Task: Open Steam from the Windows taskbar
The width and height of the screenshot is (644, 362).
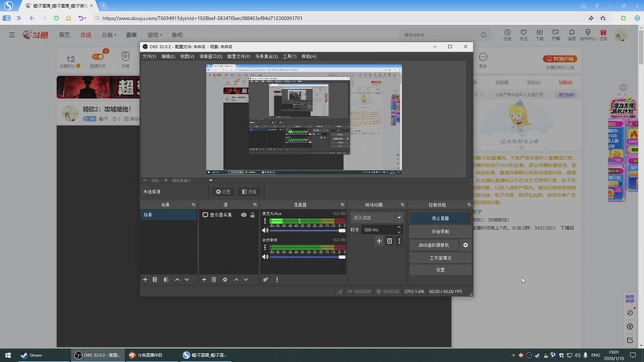Action: click(x=32, y=355)
